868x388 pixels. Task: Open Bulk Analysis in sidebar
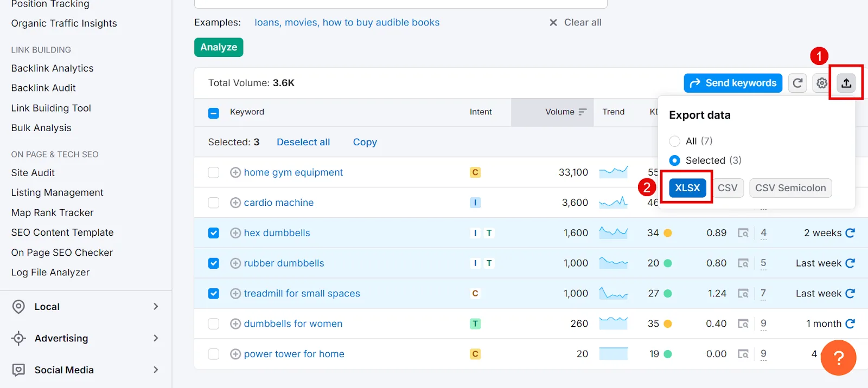41,128
